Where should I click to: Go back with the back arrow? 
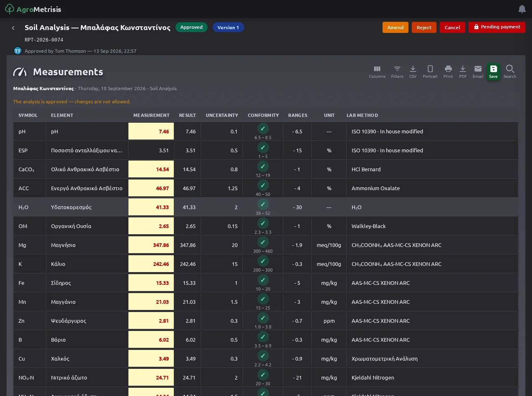(13, 28)
